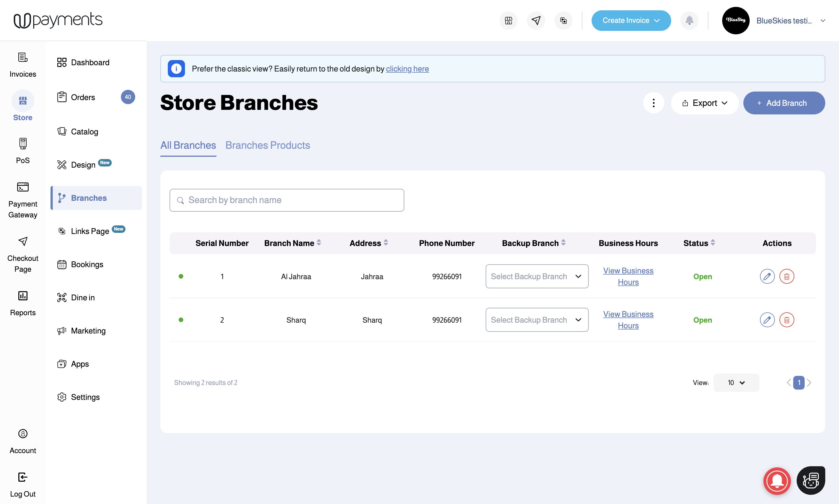This screenshot has height=504, width=839.
Task: Open the PoS section in the sidebar
Action: (23, 150)
